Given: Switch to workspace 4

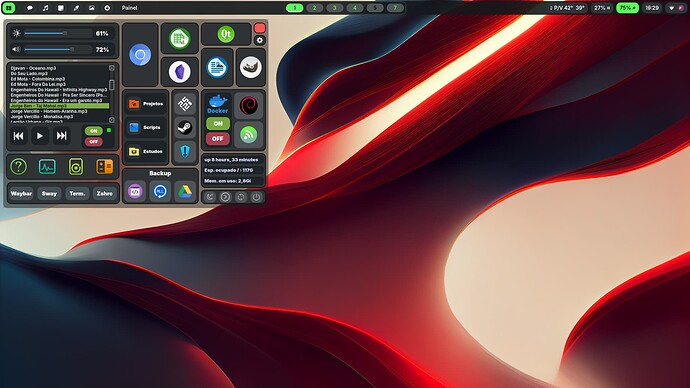Looking at the screenshot, I should pyautogui.click(x=355, y=8).
